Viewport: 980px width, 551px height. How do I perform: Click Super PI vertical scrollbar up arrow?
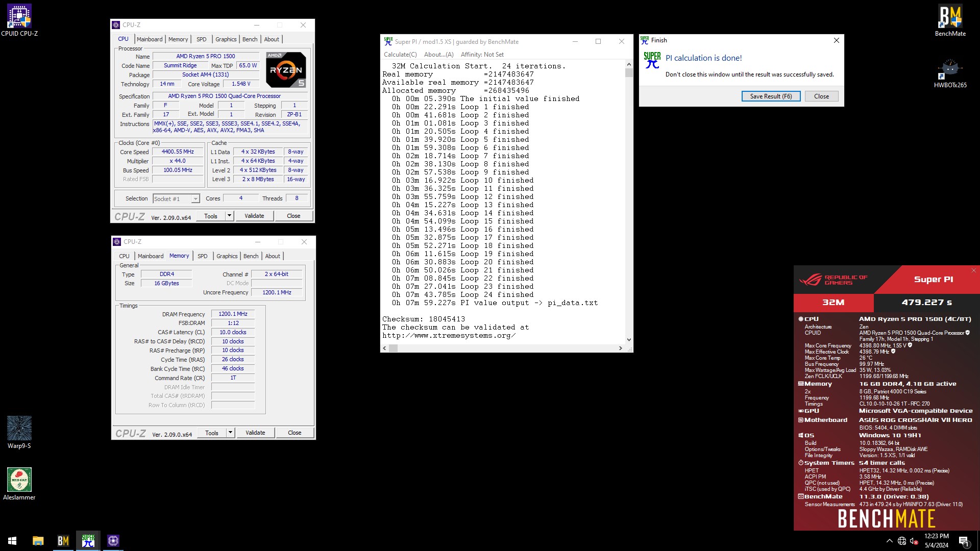click(x=629, y=64)
